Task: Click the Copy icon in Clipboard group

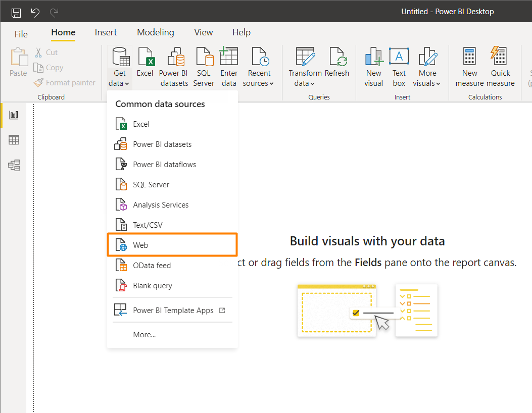Action: click(38, 68)
